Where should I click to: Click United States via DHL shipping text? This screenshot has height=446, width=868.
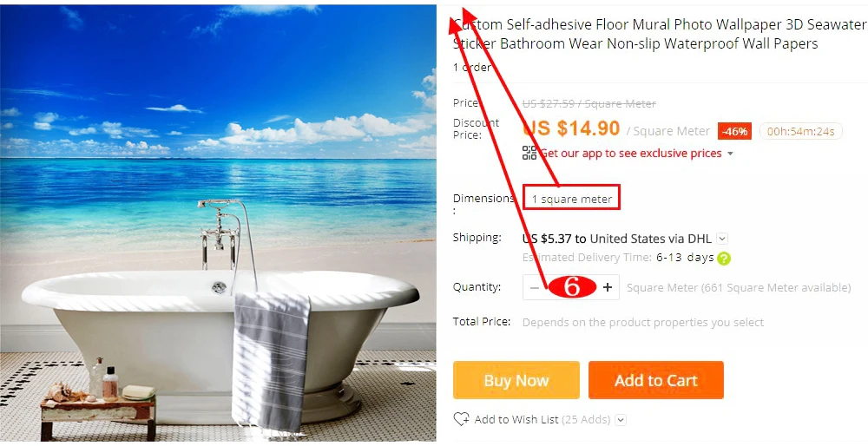(650, 239)
